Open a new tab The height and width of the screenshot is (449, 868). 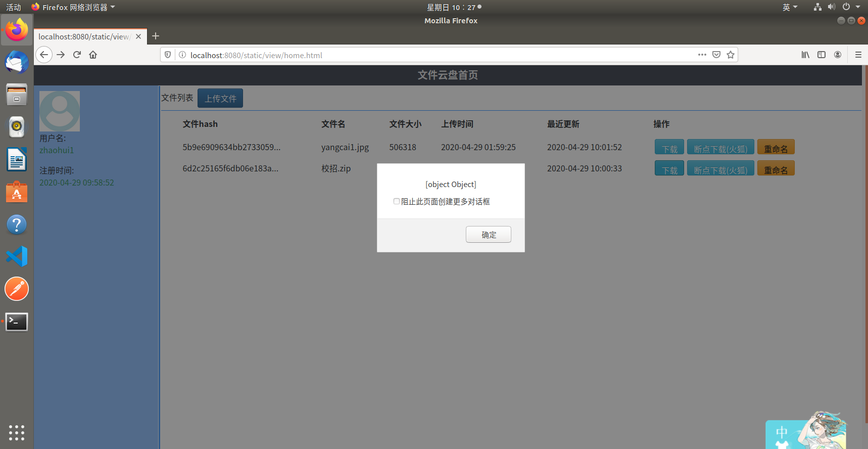(156, 36)
